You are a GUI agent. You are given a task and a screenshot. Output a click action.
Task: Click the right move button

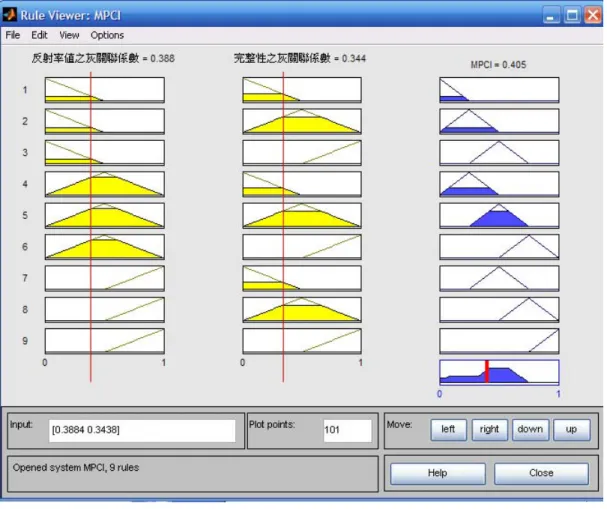[489, 430]
